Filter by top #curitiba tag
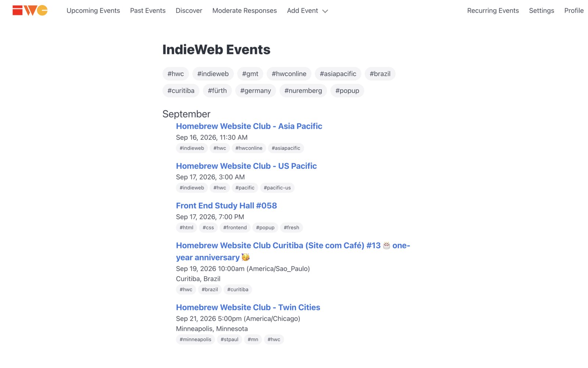 [x=181, y=91]
